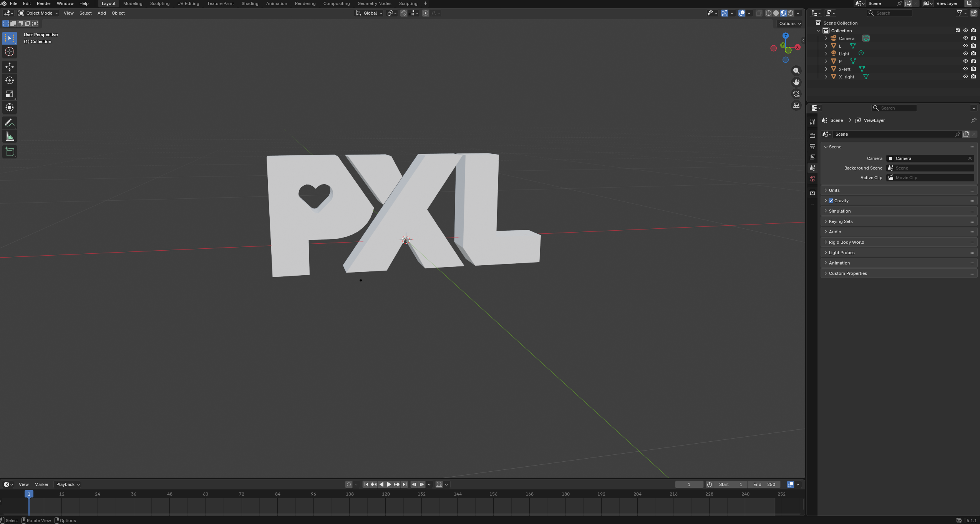Play the animation forward
This screenshot has width=980, height=524.
389,484
